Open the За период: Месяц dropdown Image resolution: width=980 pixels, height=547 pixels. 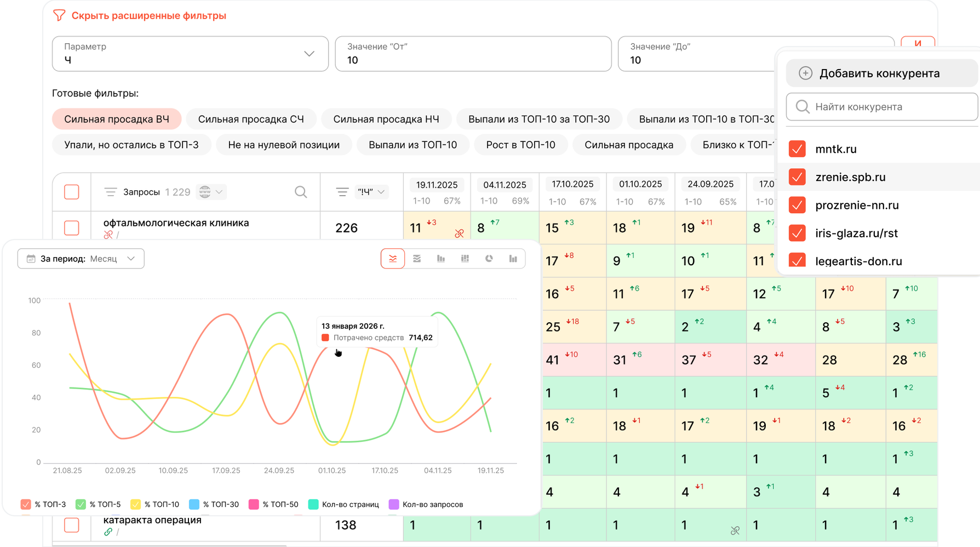81,259
